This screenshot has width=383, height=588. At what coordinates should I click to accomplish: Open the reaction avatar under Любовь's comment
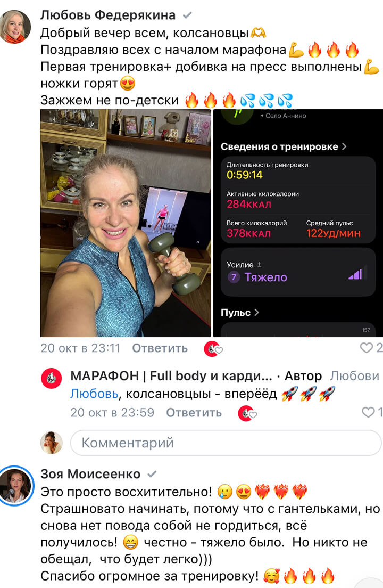coord(213,349)
